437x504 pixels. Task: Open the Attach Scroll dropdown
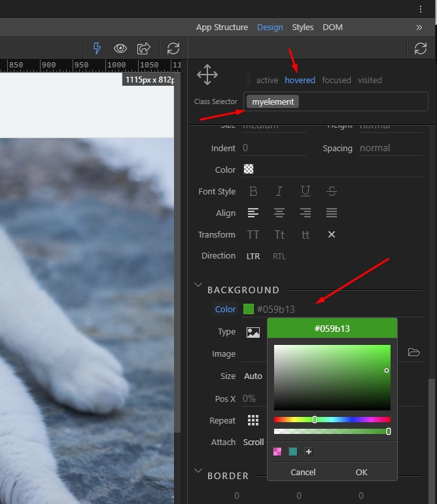[253, 442]
